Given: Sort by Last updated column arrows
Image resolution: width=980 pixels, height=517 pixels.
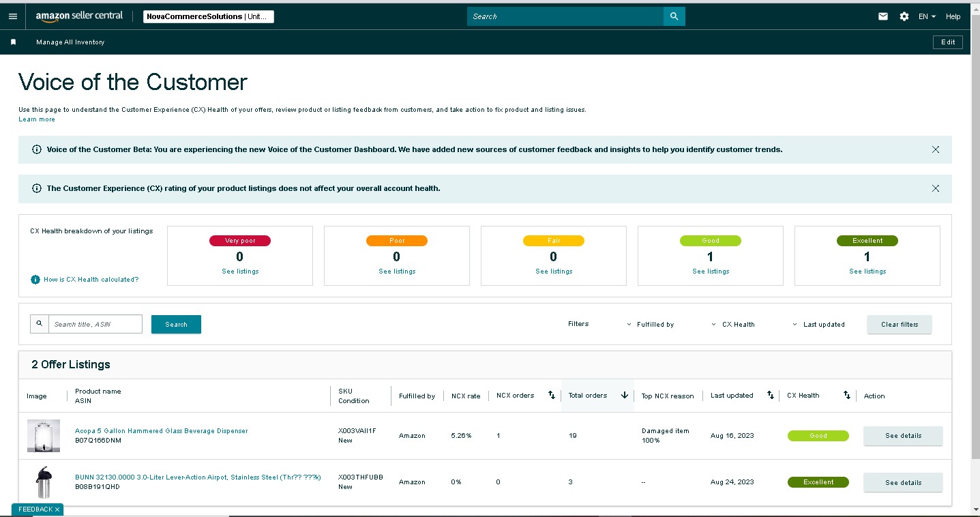Looking at the screenshot, I should pyautogui.click(x=771, y=396).
